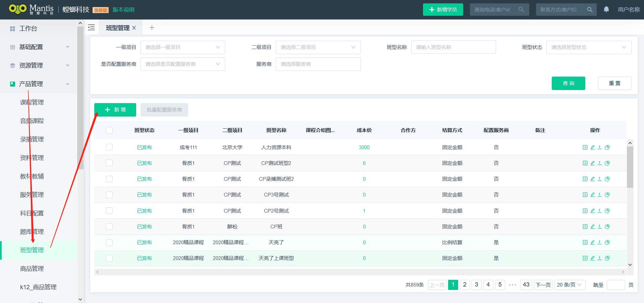Screen dimensions: 644x303
Task: Click pie chart icon in CP录播测试班2 row
Action: click(x=607, y=179)
